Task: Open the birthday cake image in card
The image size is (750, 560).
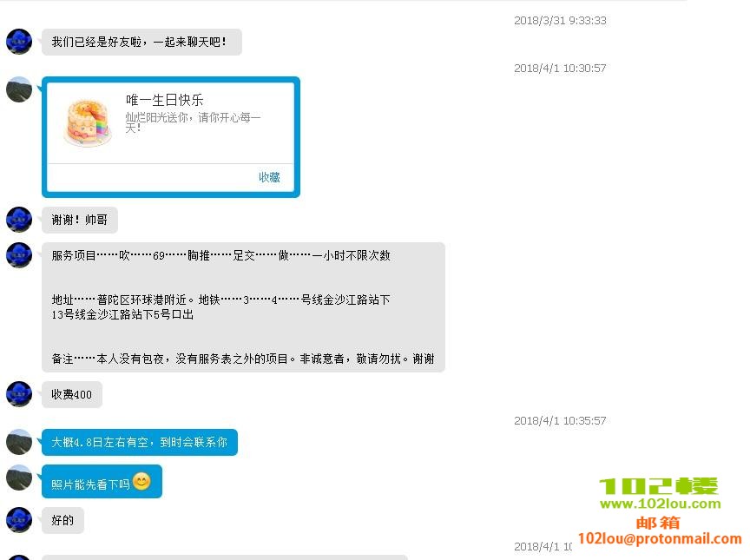Action: point(88,122)
